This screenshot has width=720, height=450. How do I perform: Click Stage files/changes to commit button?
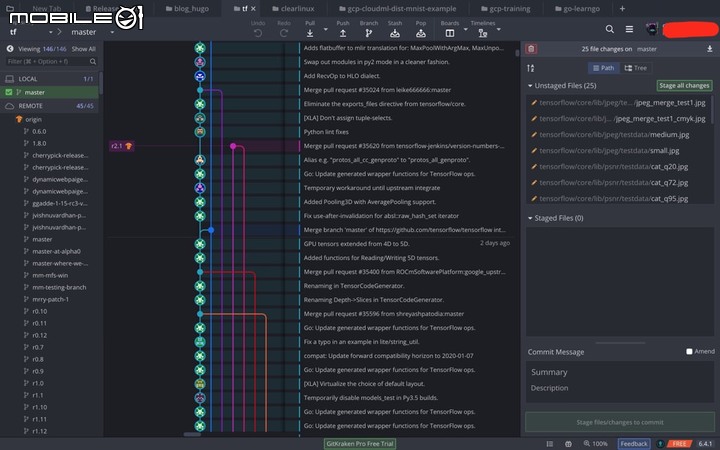pos(620,422)
